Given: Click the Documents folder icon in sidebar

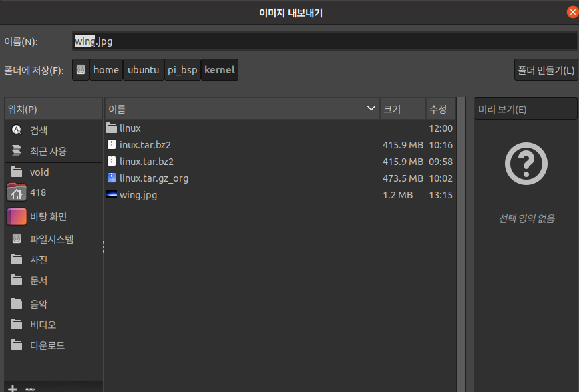Looking at the screenshot, I should point(17,280).
